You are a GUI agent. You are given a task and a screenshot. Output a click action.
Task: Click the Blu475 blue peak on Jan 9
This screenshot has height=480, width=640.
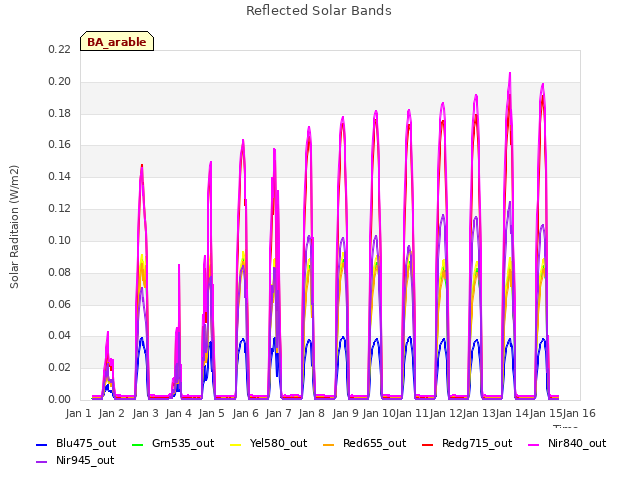(x=343, y=338)
